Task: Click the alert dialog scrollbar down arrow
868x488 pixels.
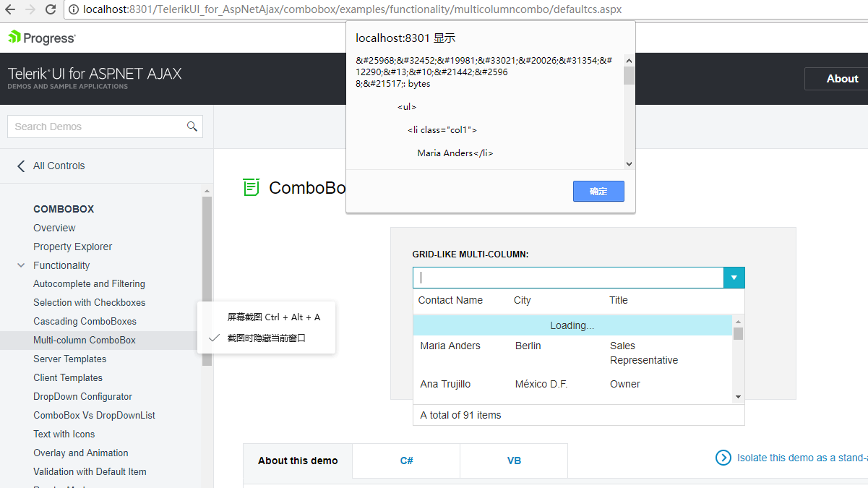Action: (x=629, y=163)
